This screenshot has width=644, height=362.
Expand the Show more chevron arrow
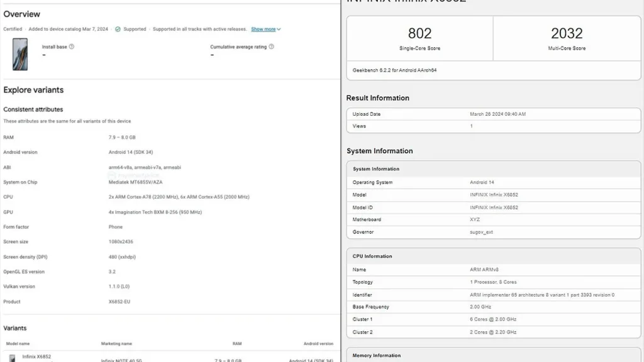tap(279, 30)
